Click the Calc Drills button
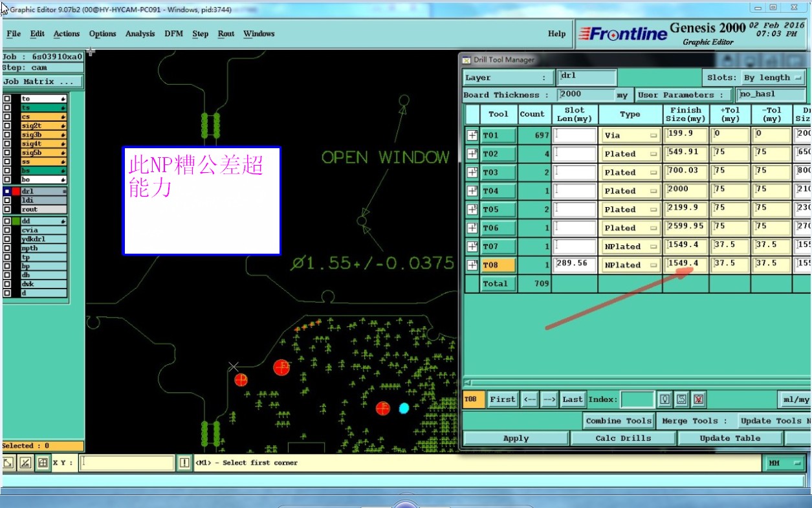The width and height of the screenshot is (812, 508). (623, 438)
